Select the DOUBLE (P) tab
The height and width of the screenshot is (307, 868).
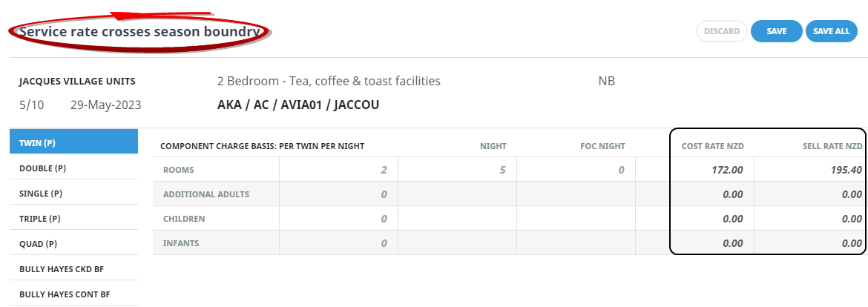coord(73,168)
